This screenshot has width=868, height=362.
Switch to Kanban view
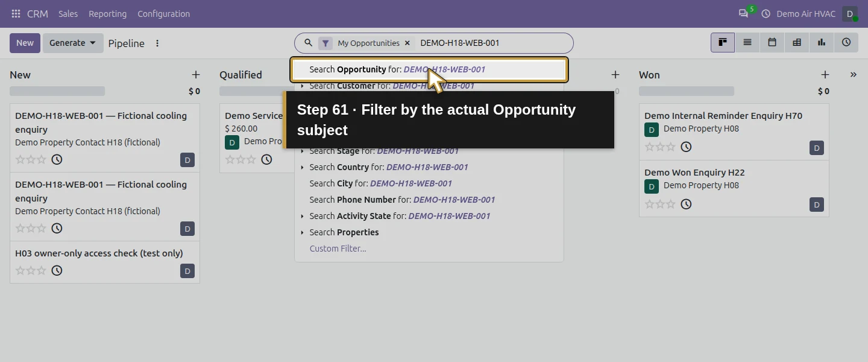coord(723,42)
